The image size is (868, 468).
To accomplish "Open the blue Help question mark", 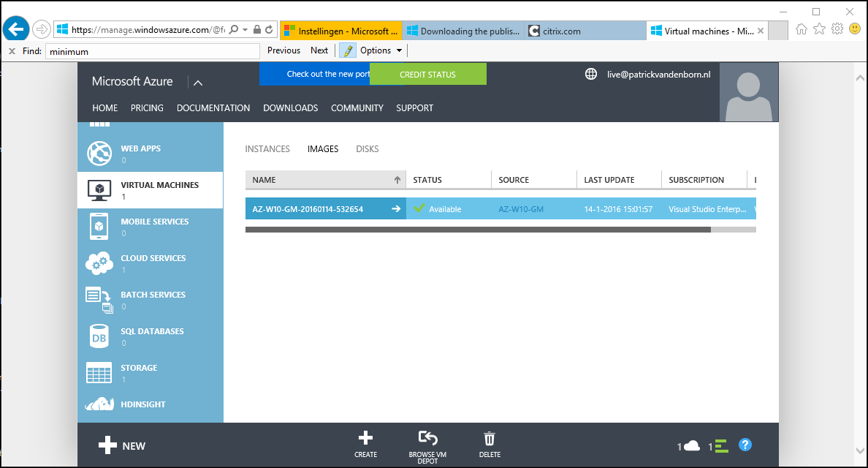I will tap(745, 445).
